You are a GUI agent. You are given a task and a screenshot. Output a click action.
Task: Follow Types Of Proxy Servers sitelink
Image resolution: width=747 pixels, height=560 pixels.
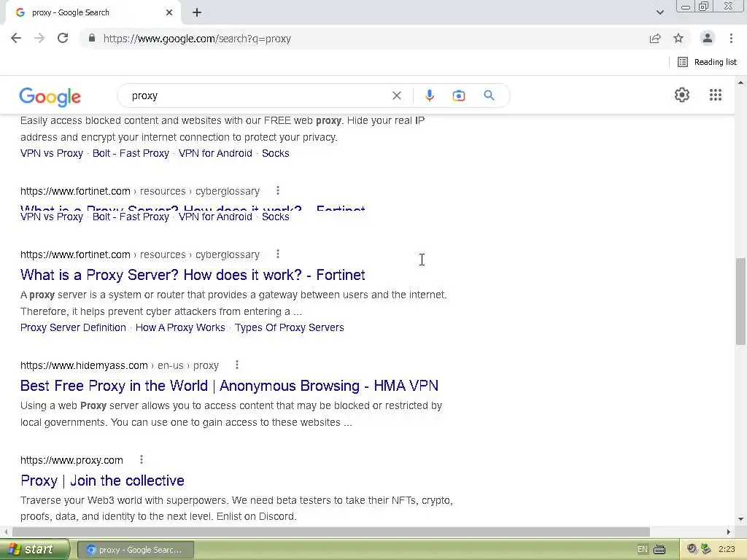click(289, 327)
